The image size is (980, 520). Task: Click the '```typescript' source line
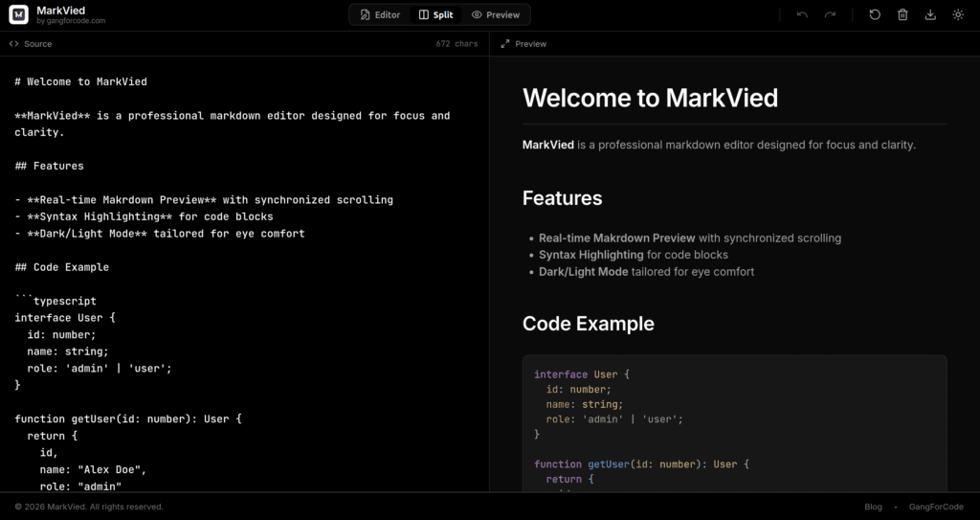point(56,301)
